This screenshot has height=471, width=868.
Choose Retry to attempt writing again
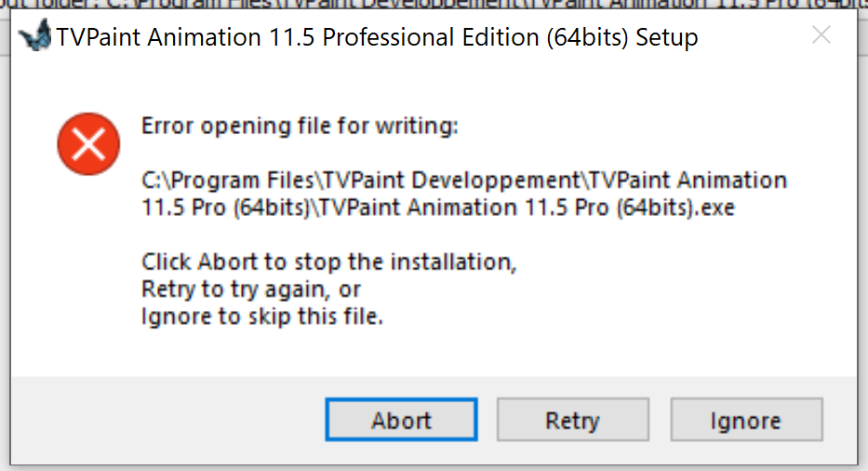(573, 420)
